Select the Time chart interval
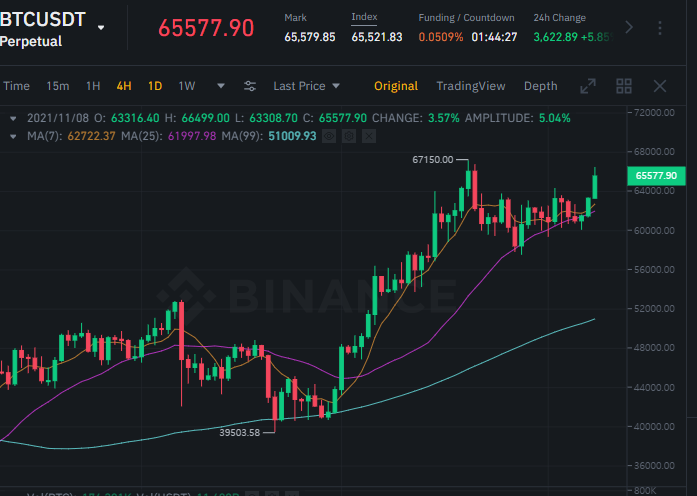The height and width of the screenshot is (496, 697). tap(16, 86)
